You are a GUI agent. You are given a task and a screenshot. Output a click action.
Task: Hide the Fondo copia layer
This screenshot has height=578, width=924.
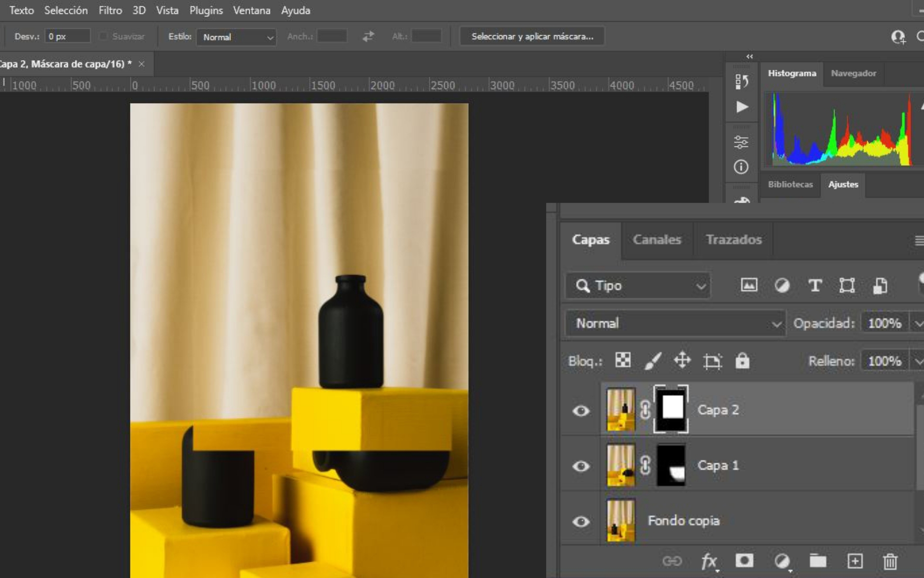tap(580, 521)
